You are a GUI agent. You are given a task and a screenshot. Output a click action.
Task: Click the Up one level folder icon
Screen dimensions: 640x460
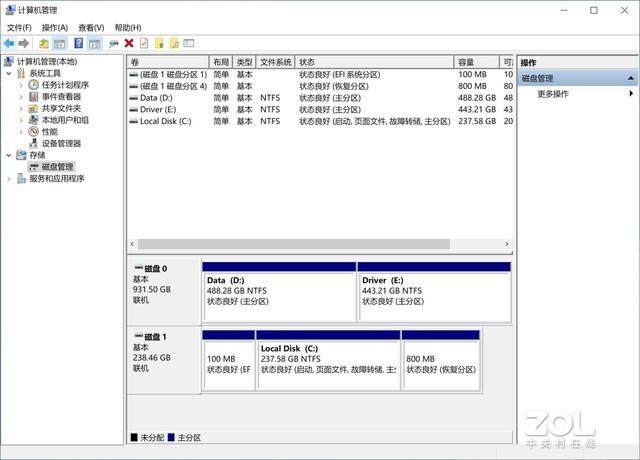click(44, 43)
